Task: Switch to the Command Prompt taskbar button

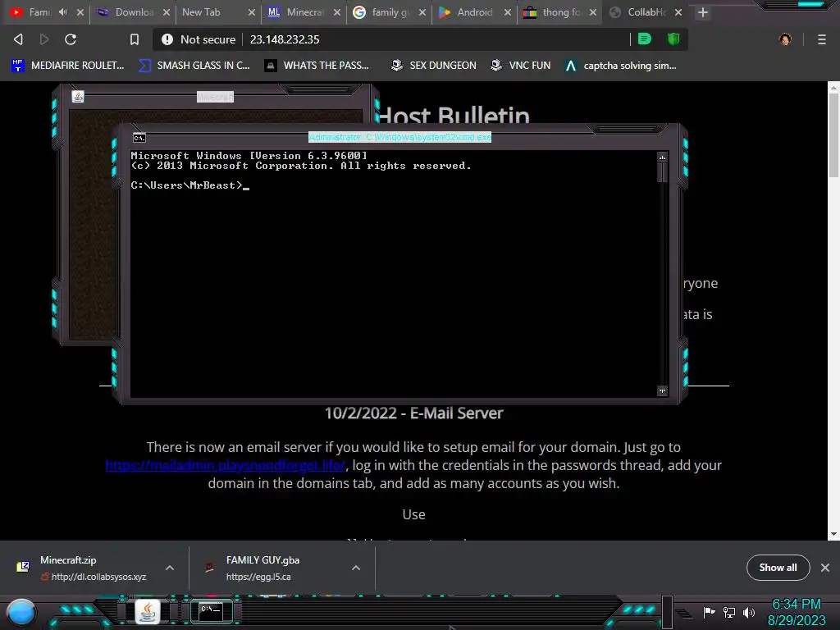Action: [211, 611]
